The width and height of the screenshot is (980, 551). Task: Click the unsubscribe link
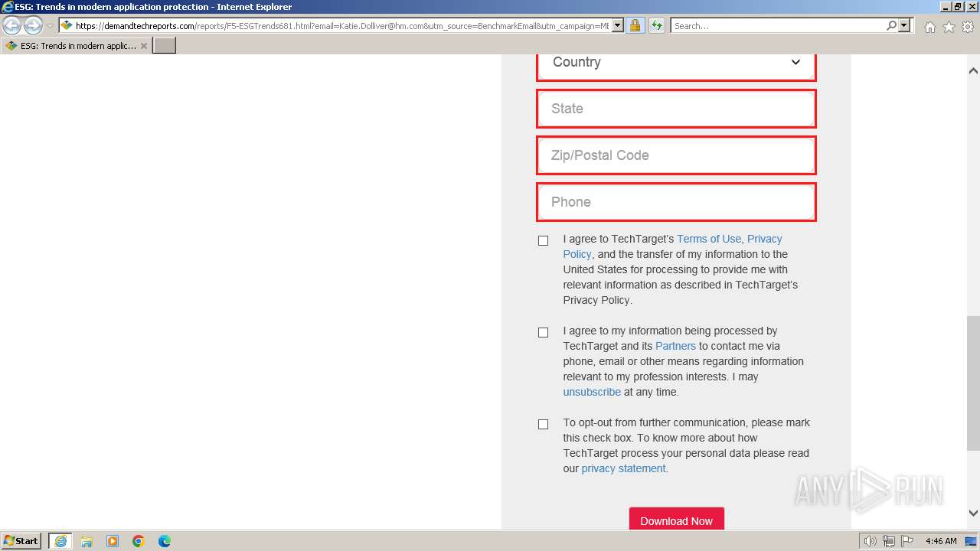click(x=592, y=392)
